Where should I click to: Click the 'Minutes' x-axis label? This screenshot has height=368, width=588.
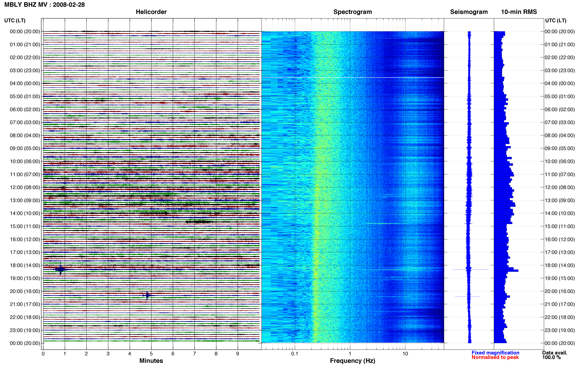[x=151, y=361]
